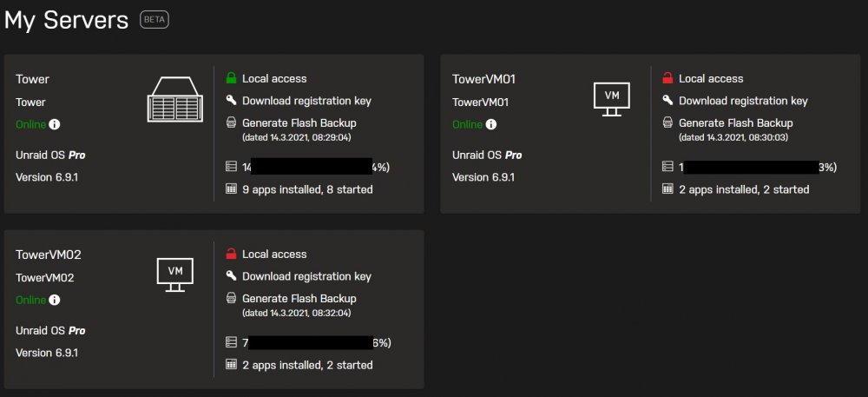Click the storage array icon on TowerVM02 card

[x=232, y=342]
